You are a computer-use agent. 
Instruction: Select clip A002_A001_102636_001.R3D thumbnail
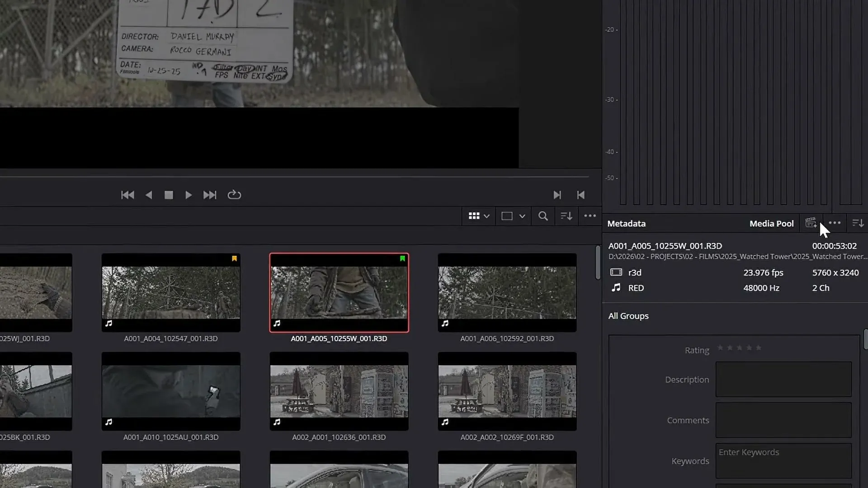point(339,391)
